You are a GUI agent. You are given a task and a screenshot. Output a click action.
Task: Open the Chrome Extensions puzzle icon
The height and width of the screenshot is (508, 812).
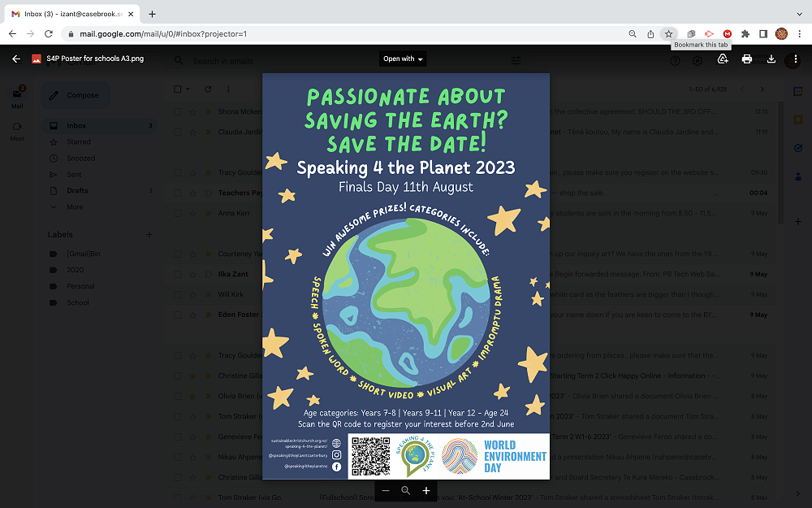click(x=745, y=33)
